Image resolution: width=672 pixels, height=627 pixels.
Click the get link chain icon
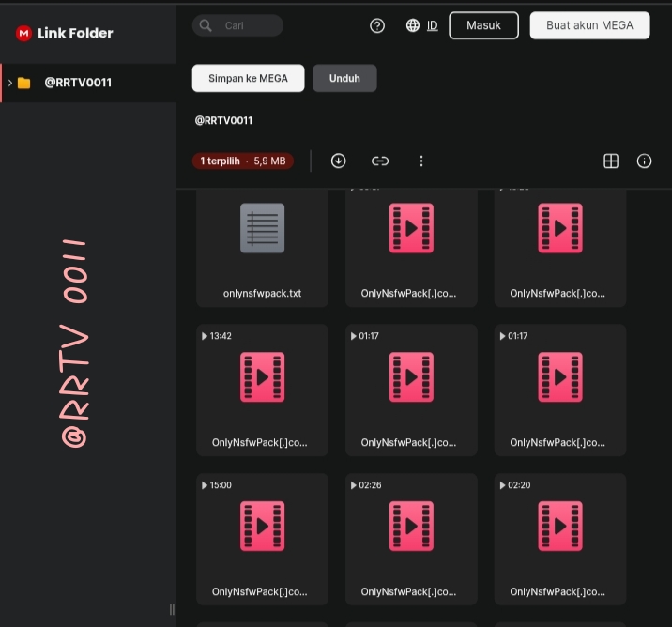point(380,161)
